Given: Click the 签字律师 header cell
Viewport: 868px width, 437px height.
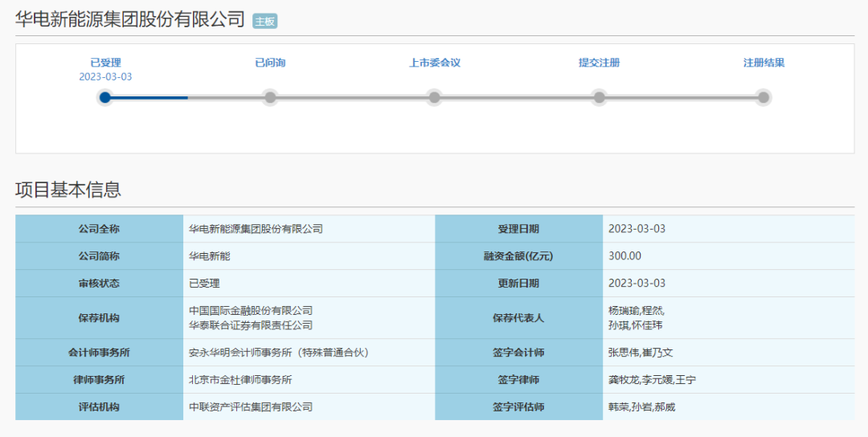Looking at the screenshot, I should click(x=518, y=380).
